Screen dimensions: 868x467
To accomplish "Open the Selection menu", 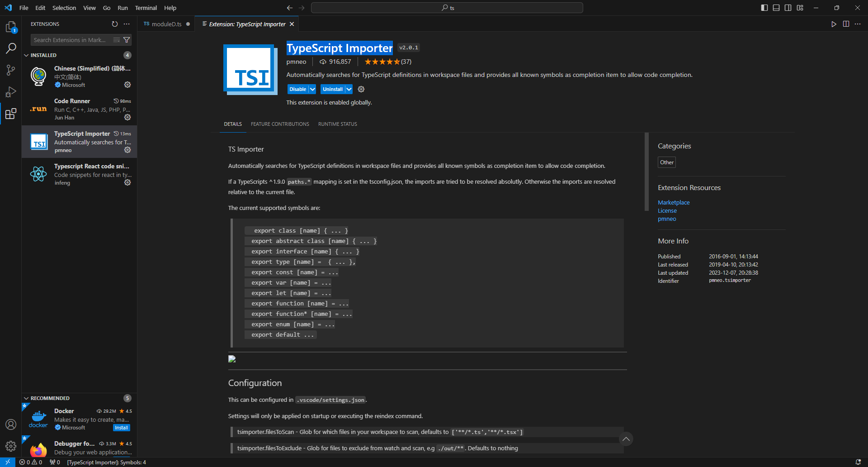I will pyautogui.click(x=64, y=8).
